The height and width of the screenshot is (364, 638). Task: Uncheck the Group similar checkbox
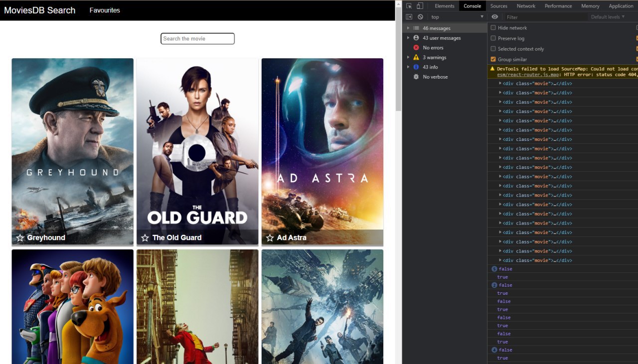(493, 59)
